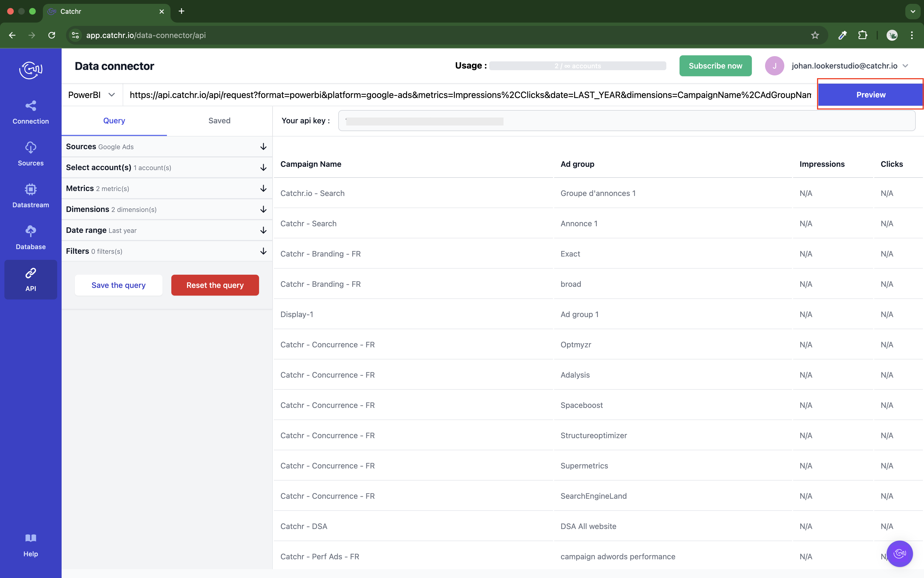Open the browser profile avatar

click(892, 35)
